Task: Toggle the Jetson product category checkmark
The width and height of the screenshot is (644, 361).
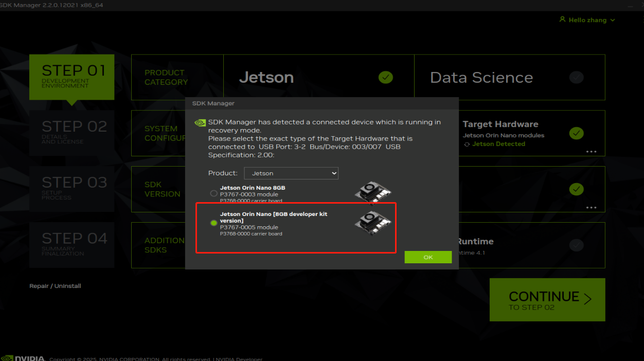Action: pos(386,78)
